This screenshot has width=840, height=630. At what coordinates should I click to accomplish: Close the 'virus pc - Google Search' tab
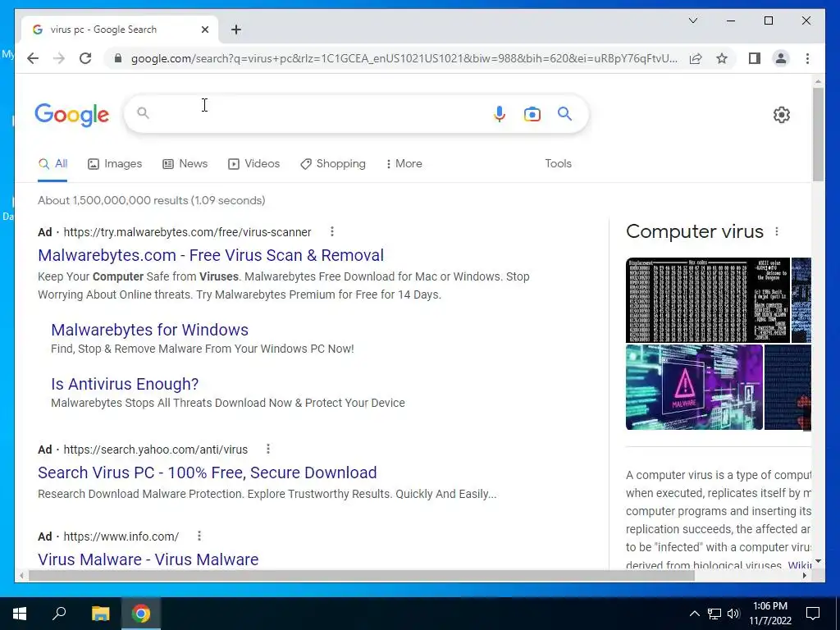click(204, 30)
